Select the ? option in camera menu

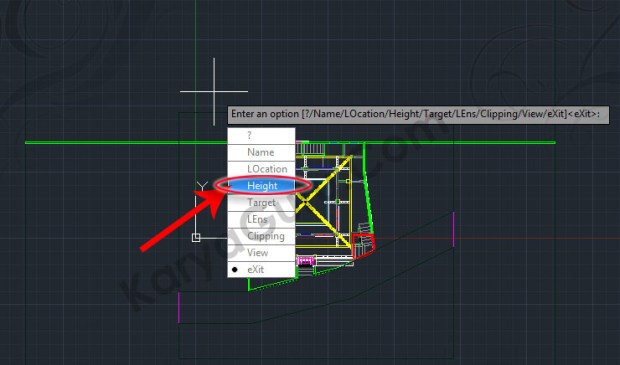[261, 136]
